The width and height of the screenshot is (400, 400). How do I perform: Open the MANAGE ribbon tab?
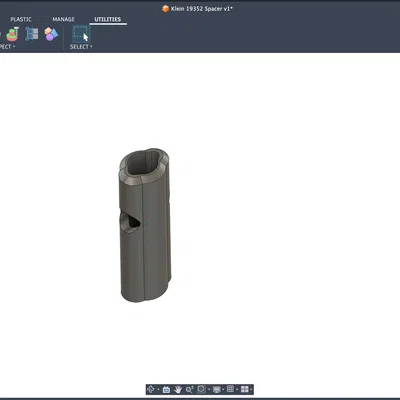tap(63, 19)
